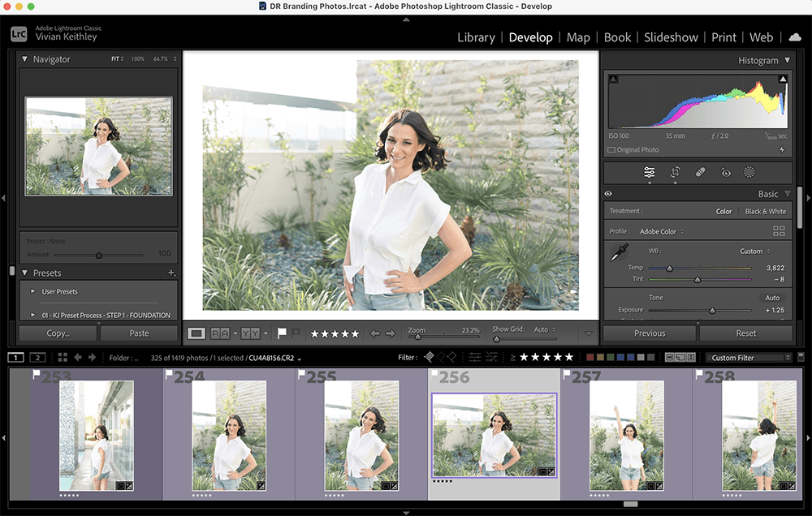Image resolution: width=812 pixels, height=516 pixels.
Task: Flag the photo as a pick
Action: (x=282, y=333)
